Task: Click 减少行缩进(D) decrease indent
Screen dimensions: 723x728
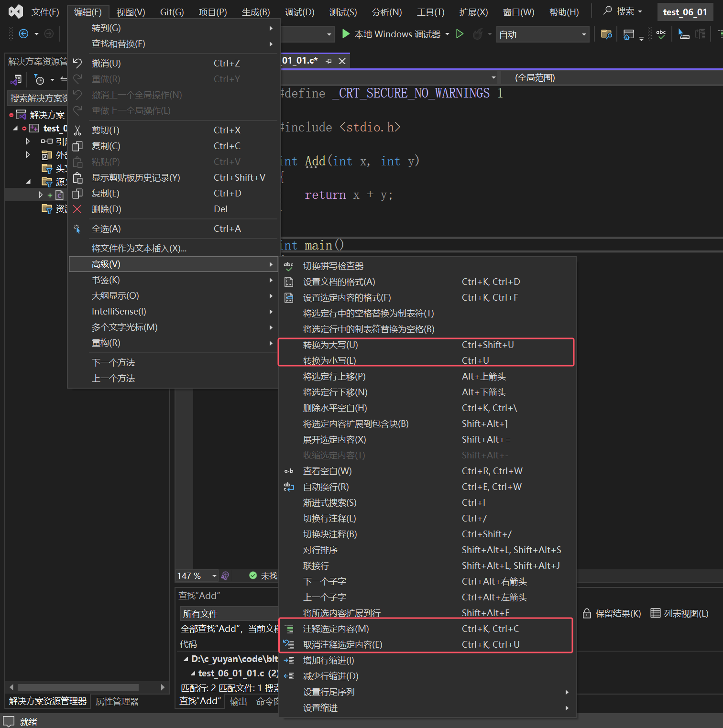Action: (x=427, y=676)
